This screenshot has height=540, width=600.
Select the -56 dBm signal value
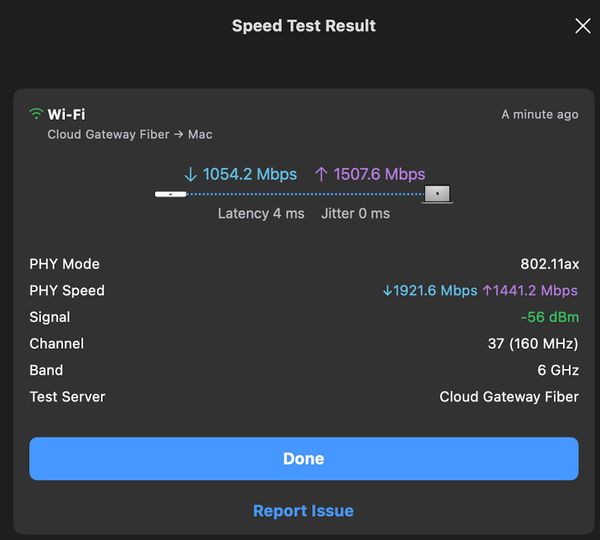pyautogui.click(x=549, y=317)
